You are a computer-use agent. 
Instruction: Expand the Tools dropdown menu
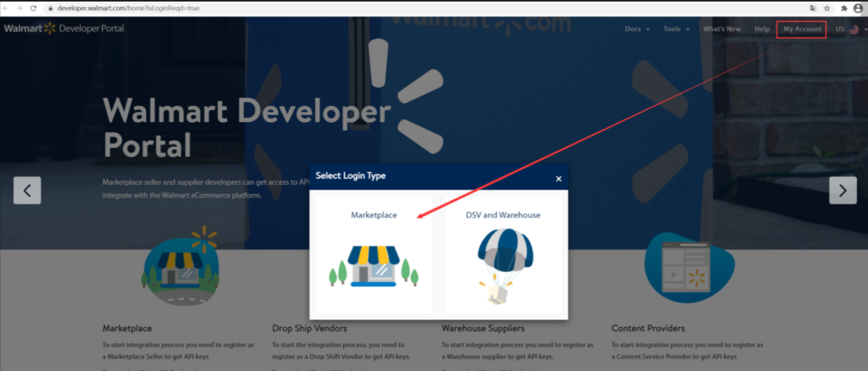(x=676, y=30)
